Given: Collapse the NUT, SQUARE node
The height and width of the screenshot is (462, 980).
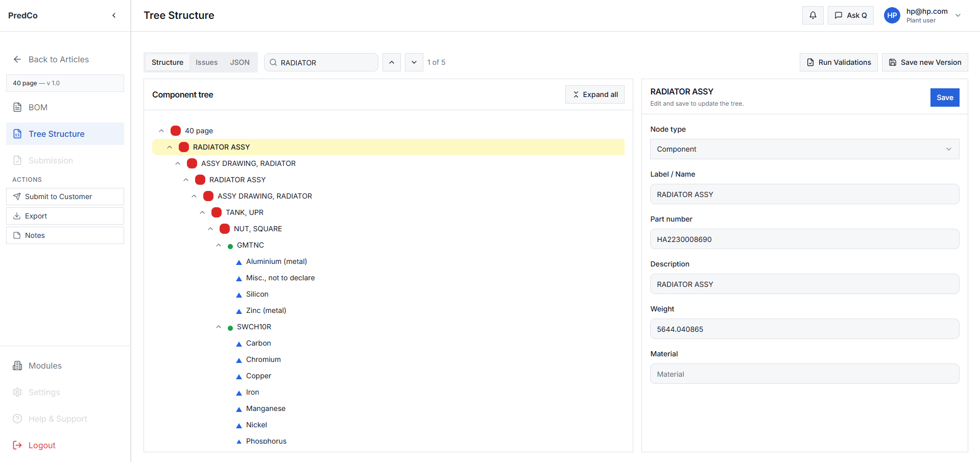Looking at the screenshot, I should [x=210, y=229].
